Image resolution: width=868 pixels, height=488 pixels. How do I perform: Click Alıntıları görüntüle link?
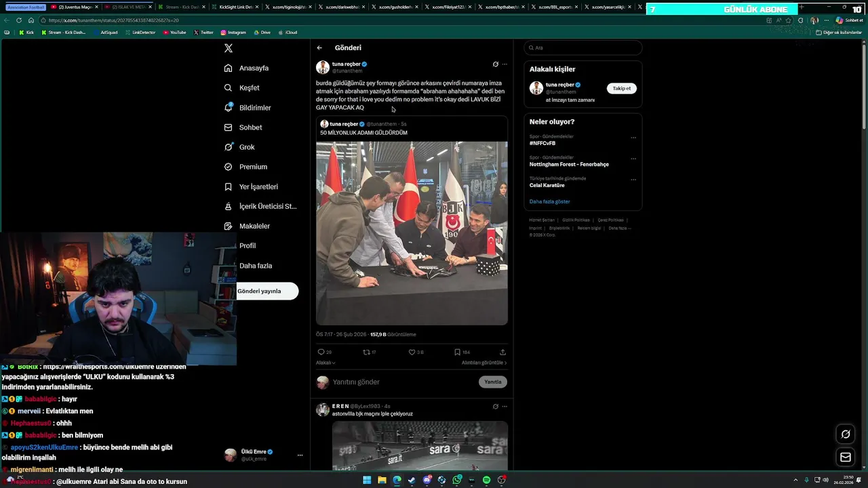click(x=484, y=363)
